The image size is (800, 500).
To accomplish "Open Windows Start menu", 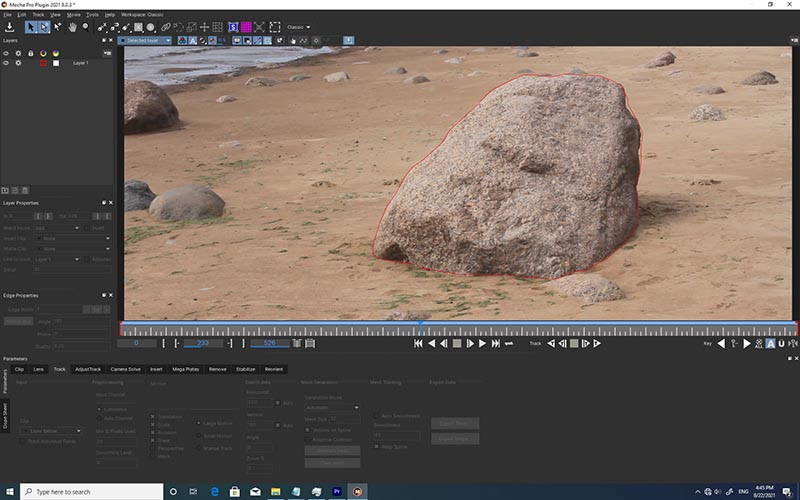I will (x=10, y=491).
